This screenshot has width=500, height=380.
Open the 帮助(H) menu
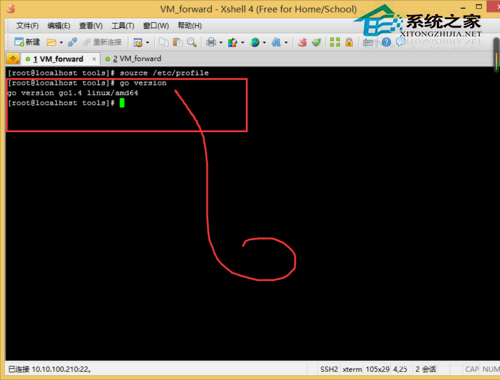(x=190, y=26)
